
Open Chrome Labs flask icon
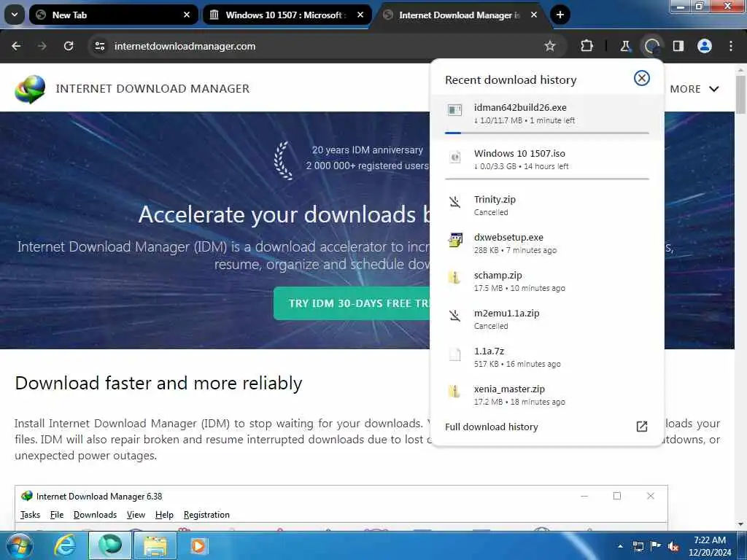coord(625,46)
